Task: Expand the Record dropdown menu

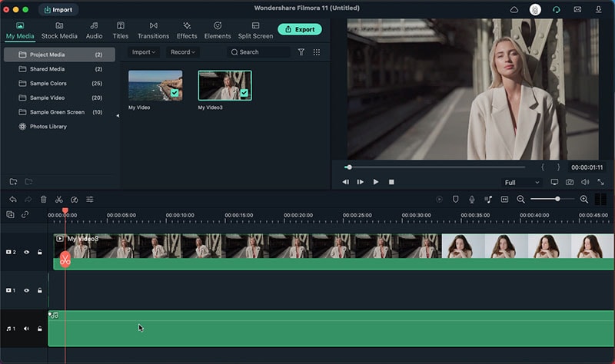Action: tap(183, 52)
